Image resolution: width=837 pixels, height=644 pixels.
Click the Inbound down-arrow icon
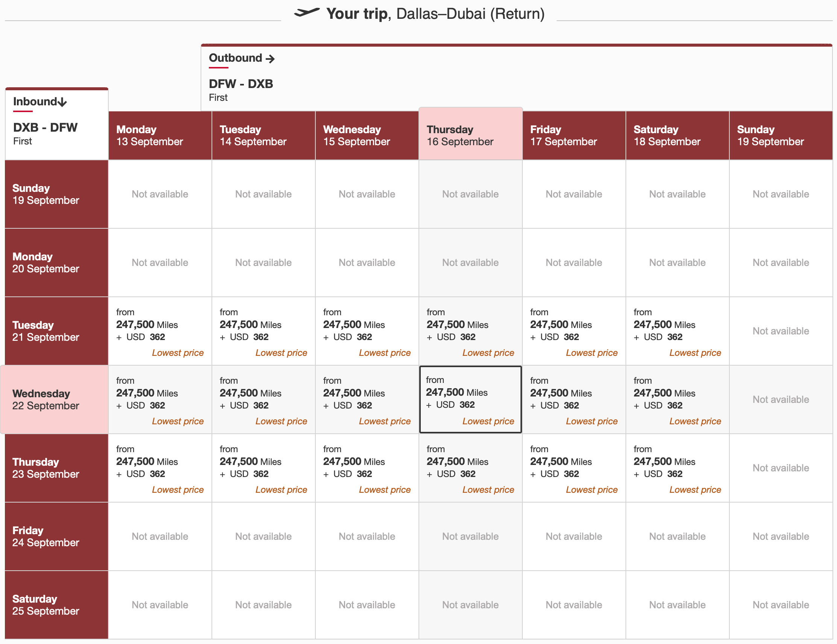pos(61,102)
